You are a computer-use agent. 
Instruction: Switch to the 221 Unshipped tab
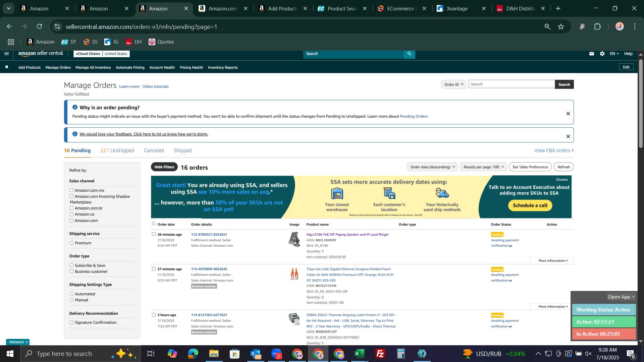pos(117,150)
